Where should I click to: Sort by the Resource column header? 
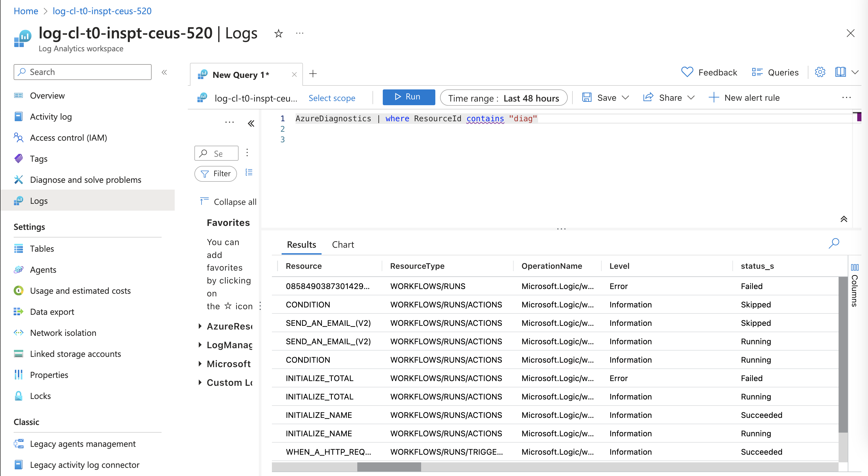coord(304,266)
